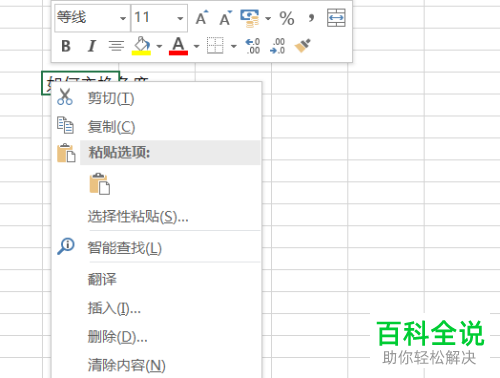Toggle italic formatting
Screen dimensions: 500x378
pyautogui.click(x=91, y=46)
